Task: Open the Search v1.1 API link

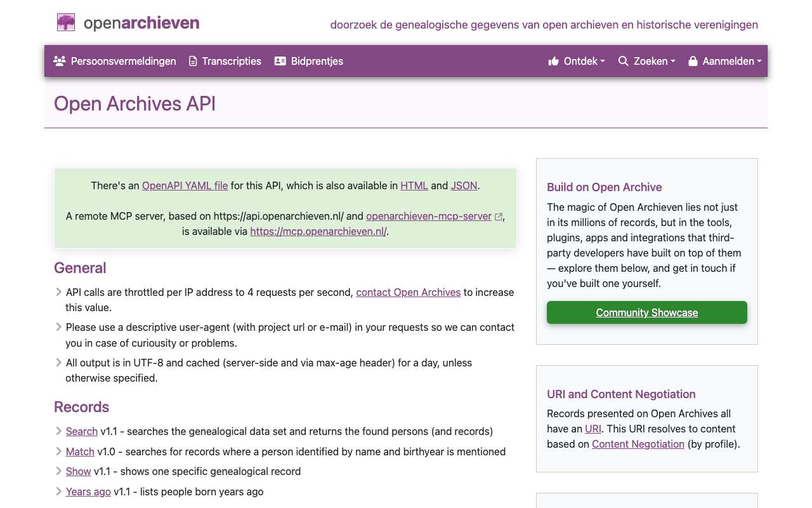Action: [x=82, y=431]
